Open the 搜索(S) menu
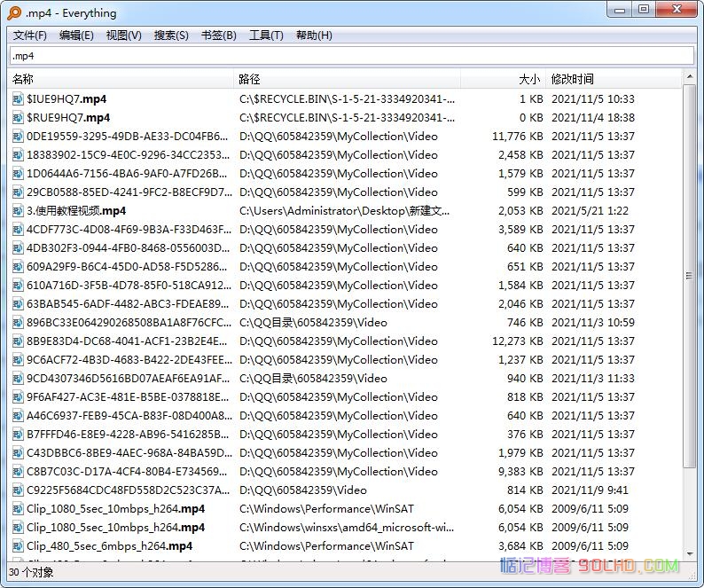 171,35
